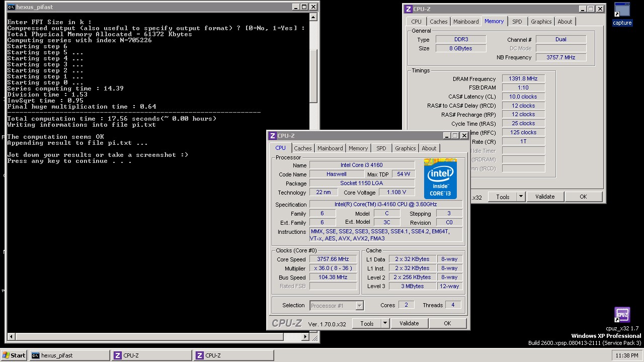644x362 pixels.
Task: Click CAS# Latency value 10.0 clocks
Action: (523, 97)
